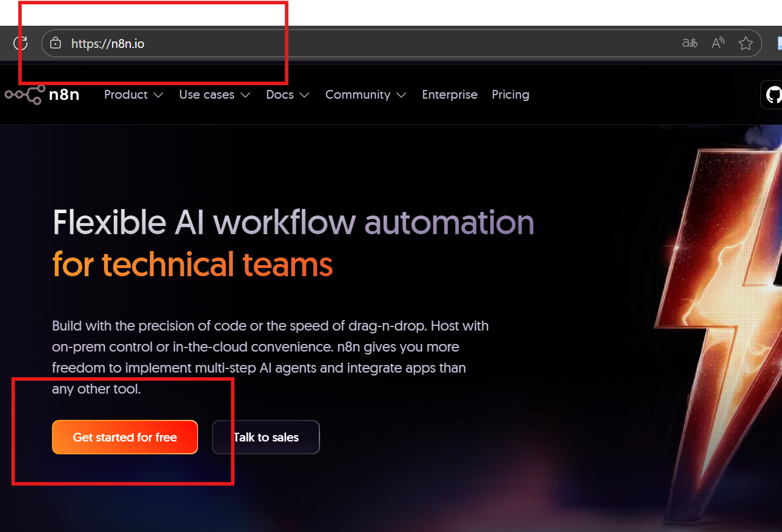Open the Use cases dropdown

(214, 95)
